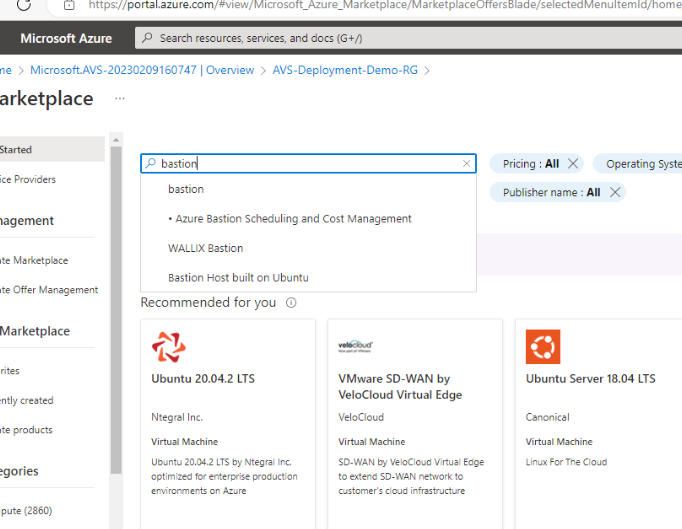Pick the WALLIX Bastion suggestion

pyautogui.click(x=206, y=248)
